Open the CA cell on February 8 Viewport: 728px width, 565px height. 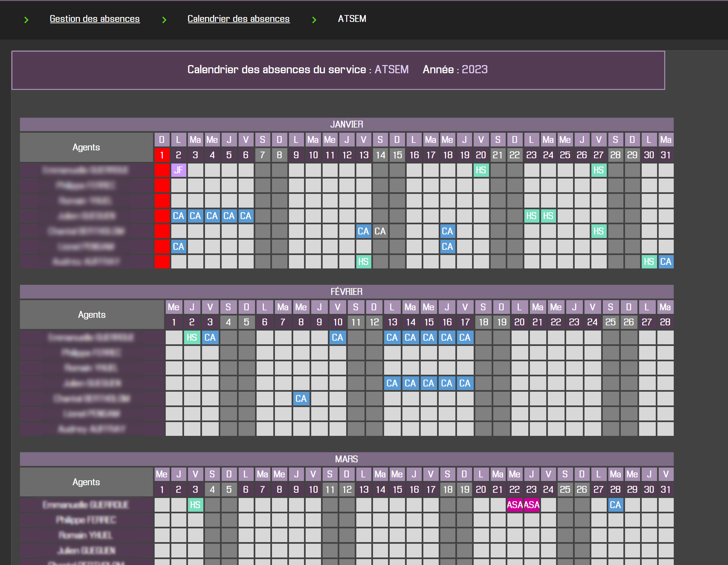[x=301, y=399]
